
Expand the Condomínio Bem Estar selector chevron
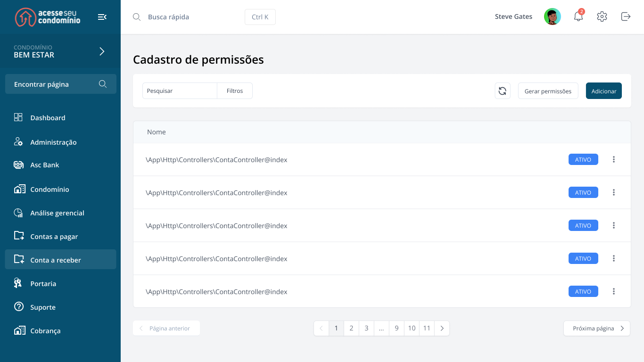point(102,51)
